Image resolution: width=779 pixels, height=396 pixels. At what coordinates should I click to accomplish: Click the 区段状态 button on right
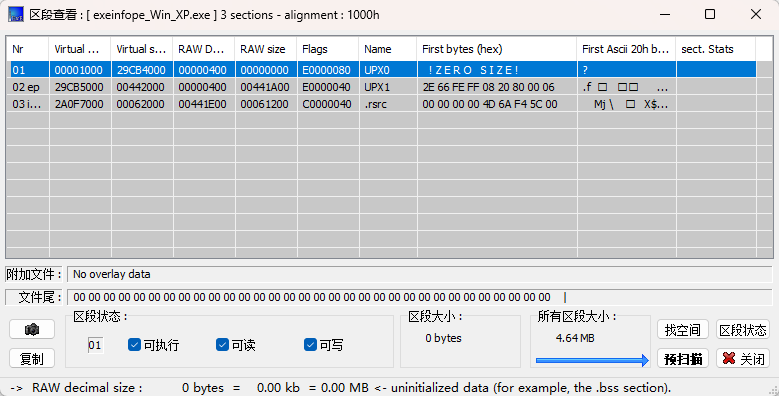point(743,329)
